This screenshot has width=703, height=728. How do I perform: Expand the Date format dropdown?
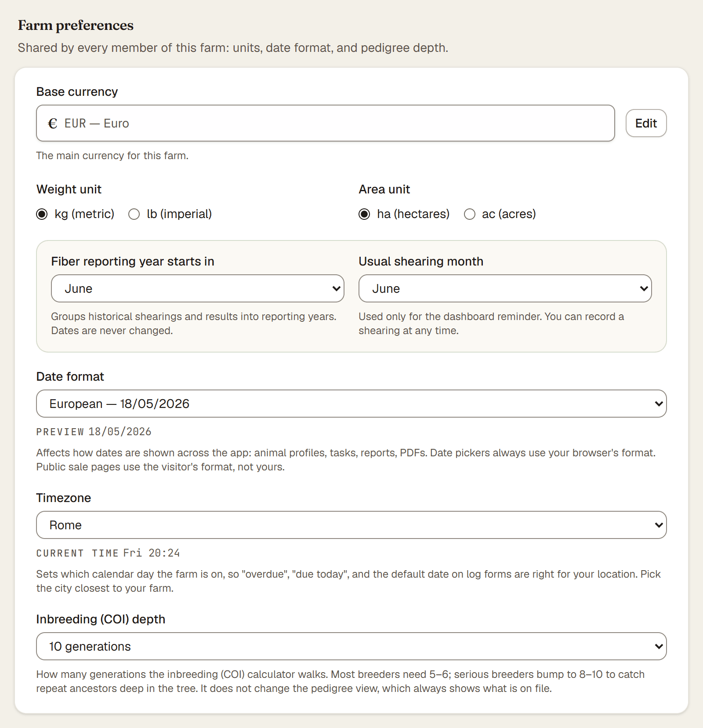[351, 404]
